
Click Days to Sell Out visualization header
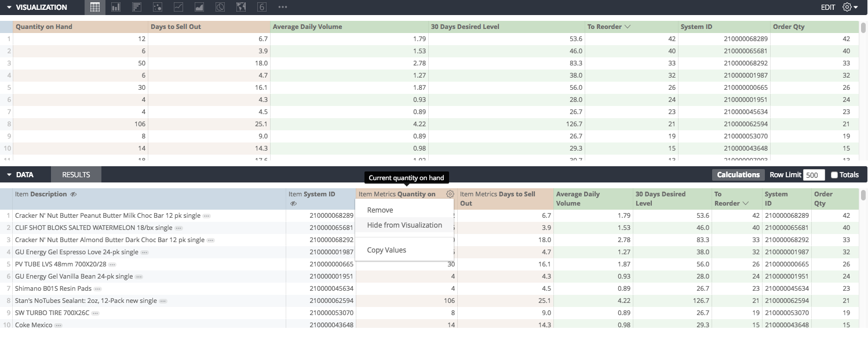tap(209, 27)
